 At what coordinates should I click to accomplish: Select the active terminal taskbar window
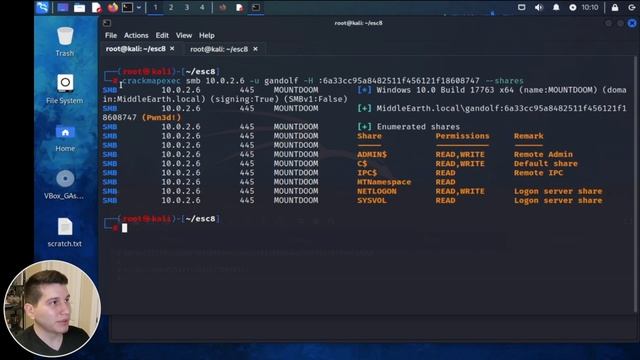point(256,7)
